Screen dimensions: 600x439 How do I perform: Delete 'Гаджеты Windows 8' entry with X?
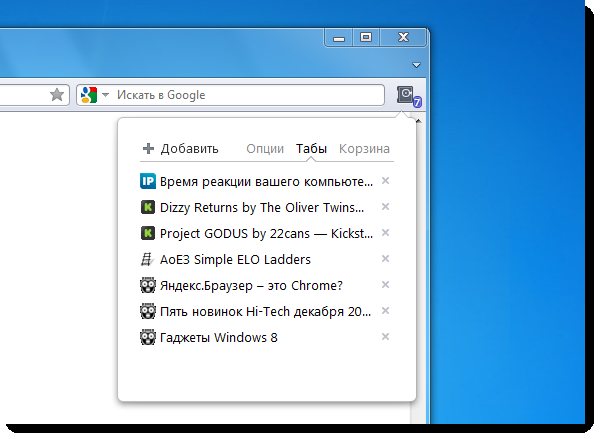coord(385,337)
